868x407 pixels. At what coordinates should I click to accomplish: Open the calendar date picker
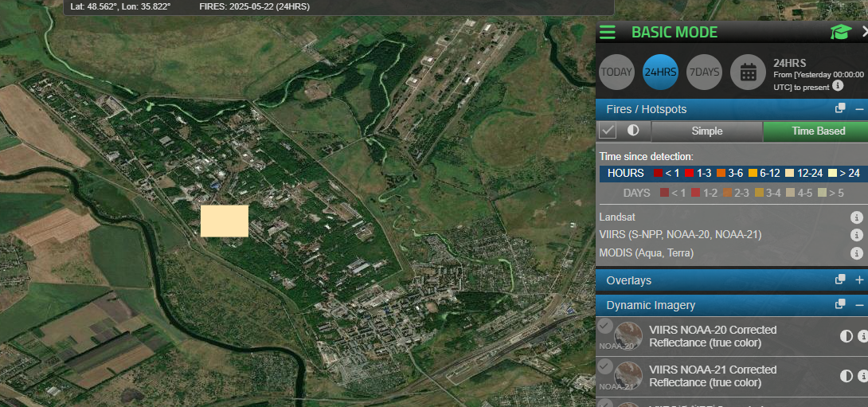749,72
